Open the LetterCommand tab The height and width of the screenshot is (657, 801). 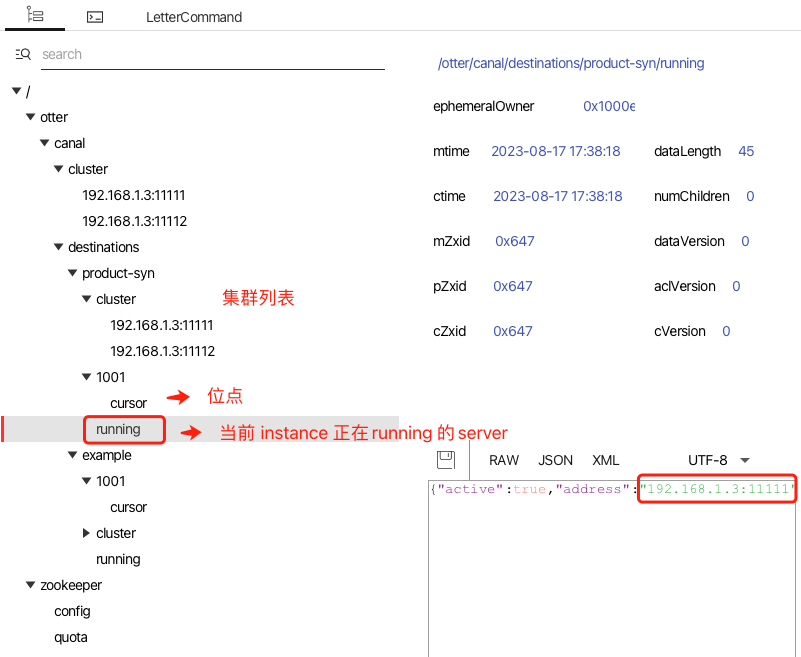(194, 16)
